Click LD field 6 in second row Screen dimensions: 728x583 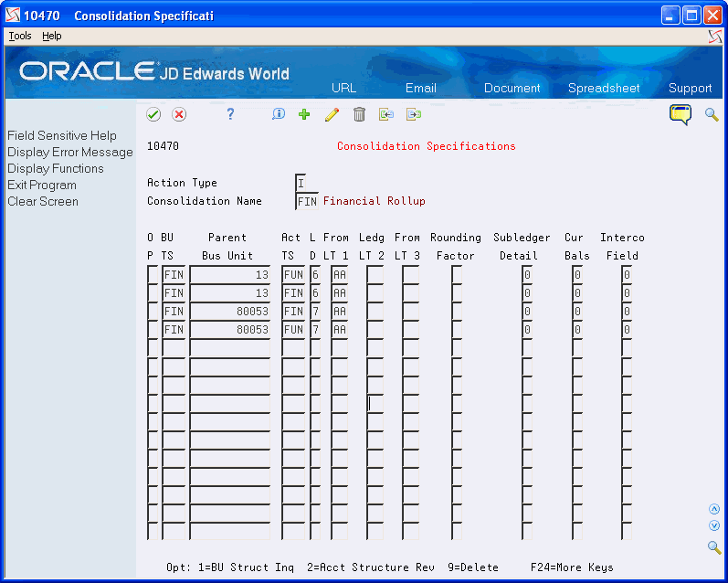pyautogui.click(x=315, y=293)
